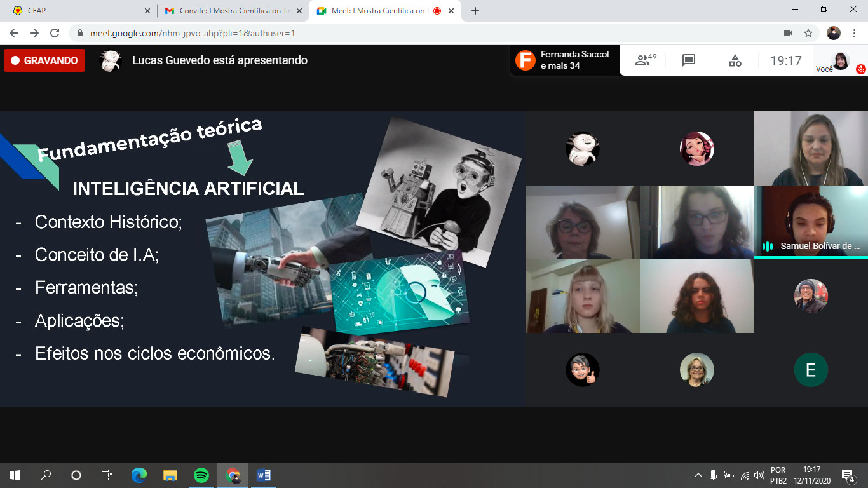The height and width of the screenshot is (488, 868).
Task: Open the POR PTB2 keyboard language selector
Action: point(778,475)
